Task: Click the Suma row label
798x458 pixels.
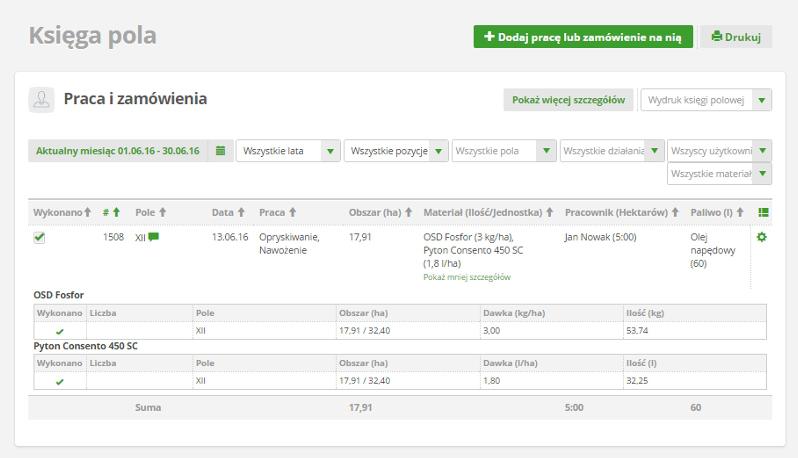Action: (x=148, y=407)
